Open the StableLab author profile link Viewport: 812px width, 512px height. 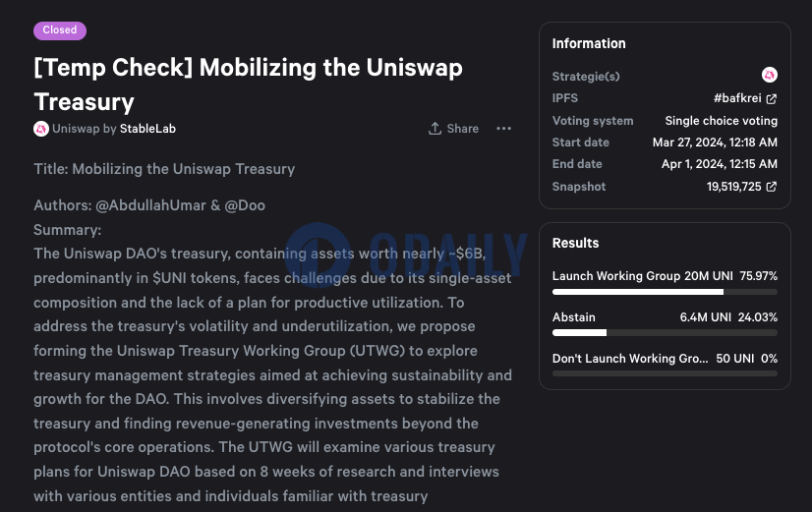pos(147,129)
